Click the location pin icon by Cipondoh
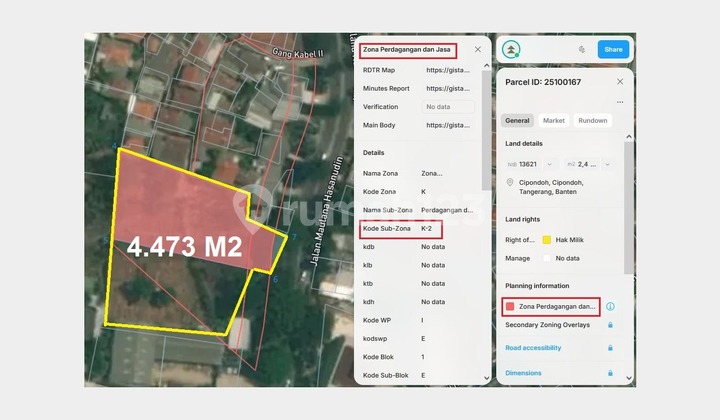 511,183
